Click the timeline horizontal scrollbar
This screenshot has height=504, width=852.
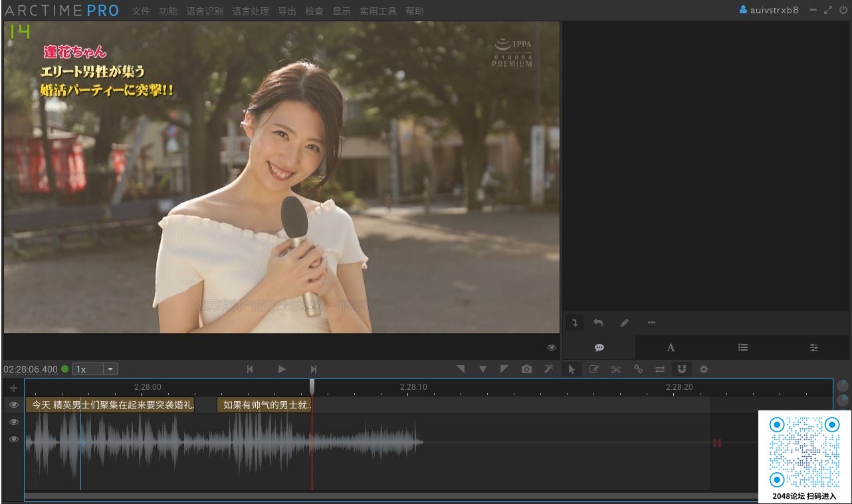391,496
